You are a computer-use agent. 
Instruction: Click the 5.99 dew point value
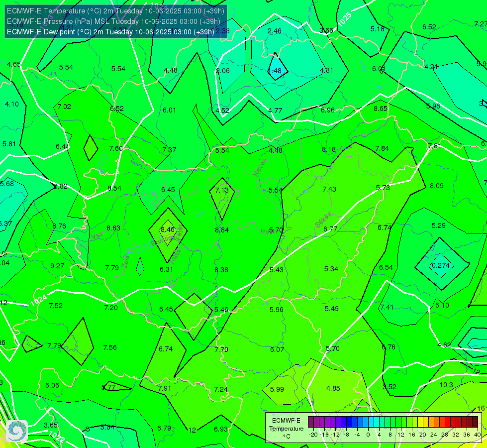(x=277, y=389)
